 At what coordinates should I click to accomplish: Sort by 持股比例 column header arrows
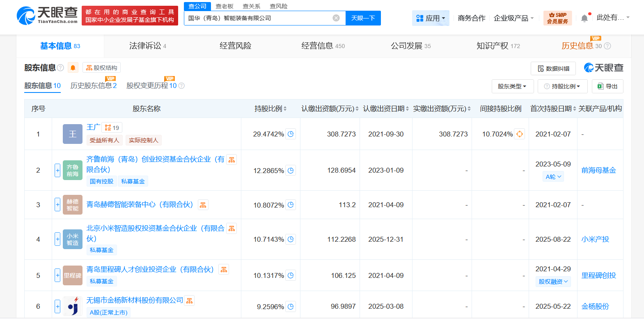tap(285, 109)
